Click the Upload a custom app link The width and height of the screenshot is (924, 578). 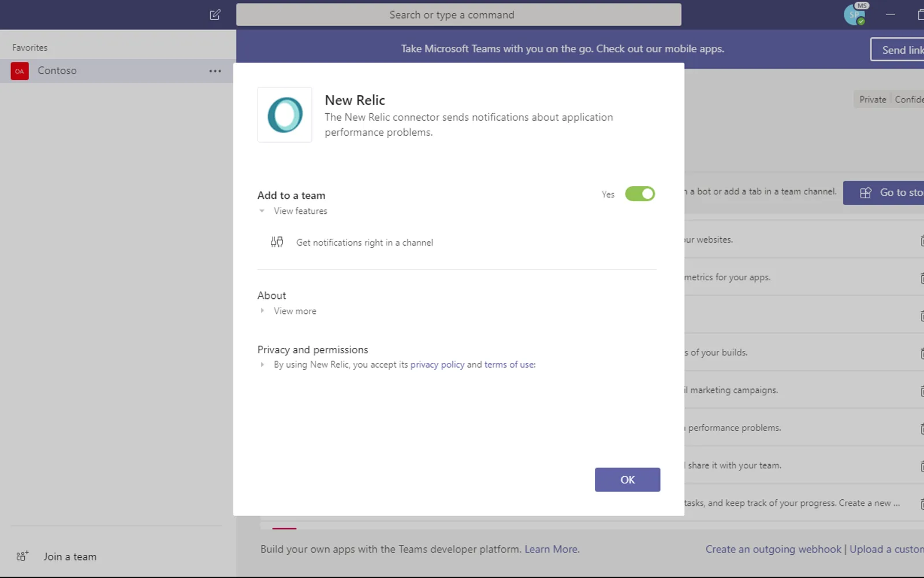click(x=886, y=549)
